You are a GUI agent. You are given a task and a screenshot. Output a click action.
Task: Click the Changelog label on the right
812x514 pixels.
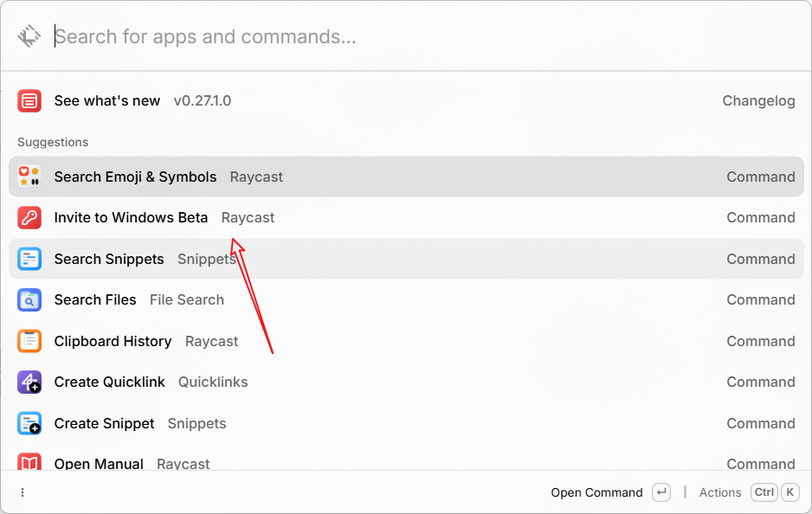coord(758,101)
